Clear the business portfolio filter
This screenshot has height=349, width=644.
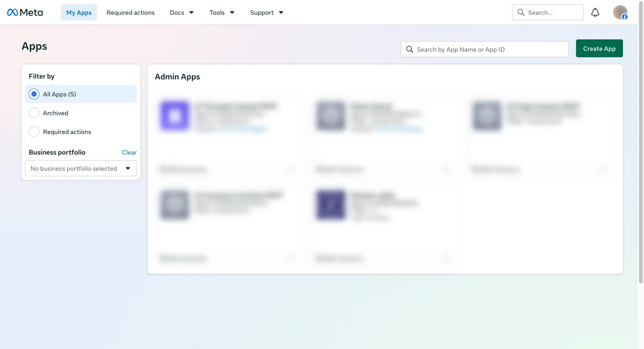click(129, 153)
